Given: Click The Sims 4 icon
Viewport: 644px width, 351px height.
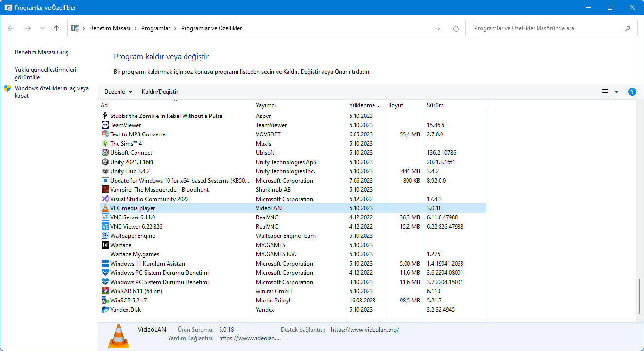Looking at the screenshot, I should pyautogui.click(x=105, y=144).
